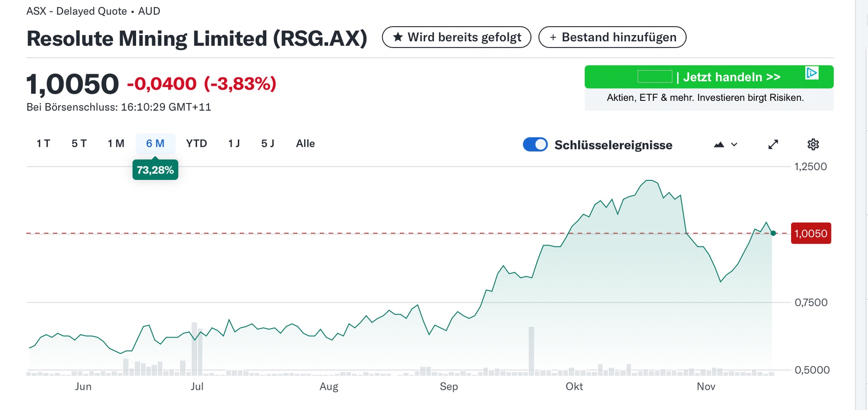Click the current price dot on chart
The image size is (868, 410).
pos(773,233)
